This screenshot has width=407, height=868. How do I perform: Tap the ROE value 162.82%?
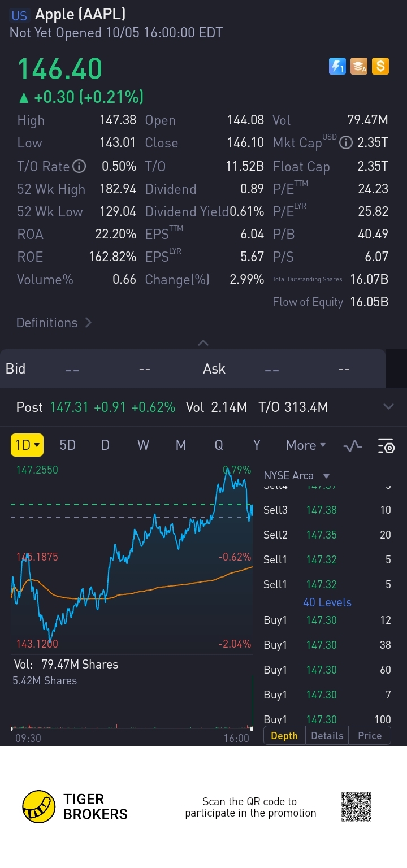pos(112,257)
